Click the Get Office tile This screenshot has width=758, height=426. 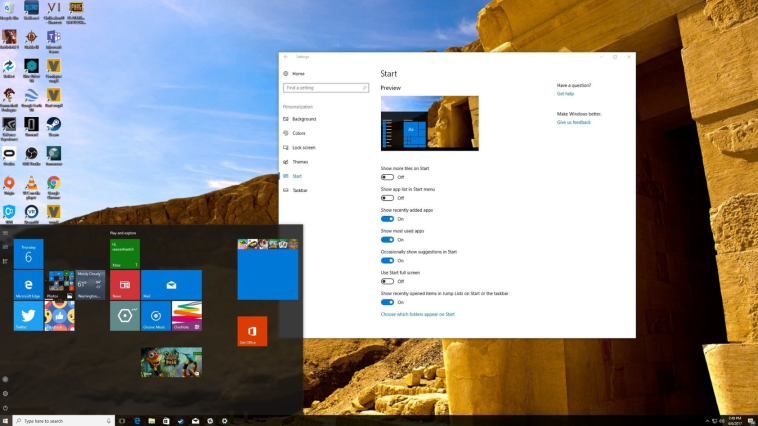coord(251,331)
